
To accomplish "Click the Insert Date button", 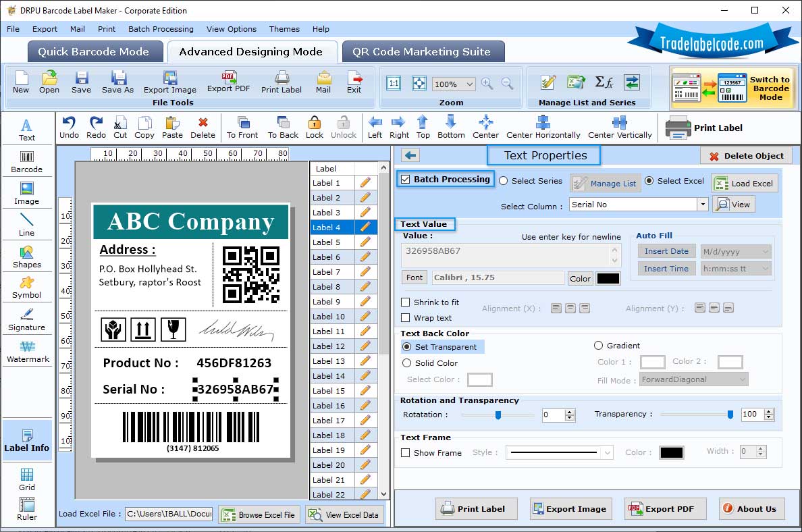I will pos(666,251).
